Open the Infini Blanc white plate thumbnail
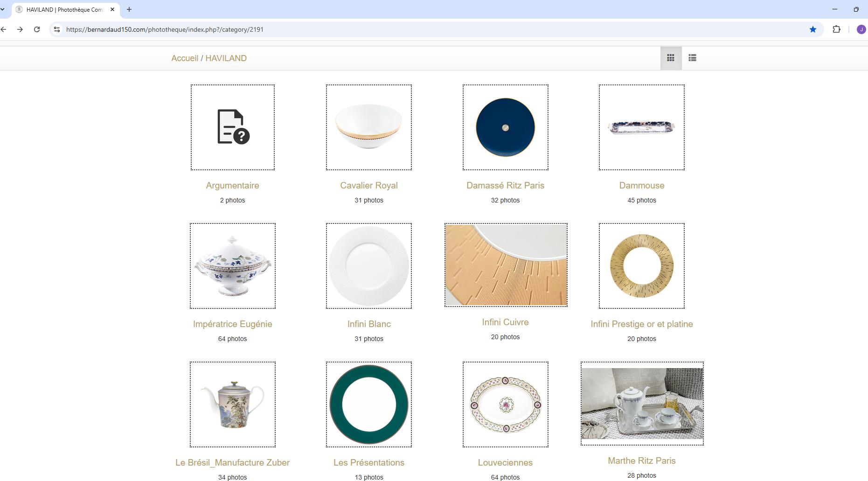This screenshot has height=481, width=868. (369, 266)
